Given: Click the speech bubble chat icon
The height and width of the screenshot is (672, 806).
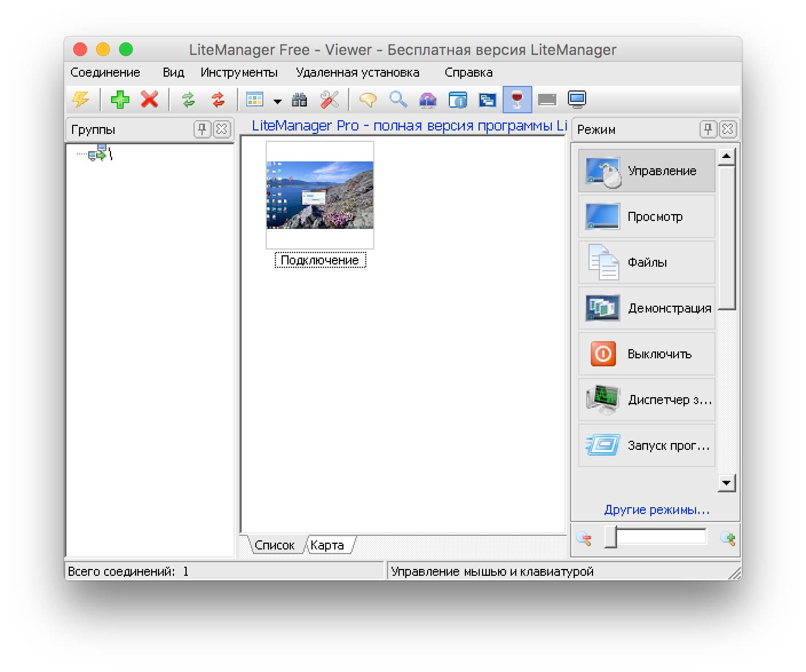Looking at the screenshot, I should coord(368,100).
